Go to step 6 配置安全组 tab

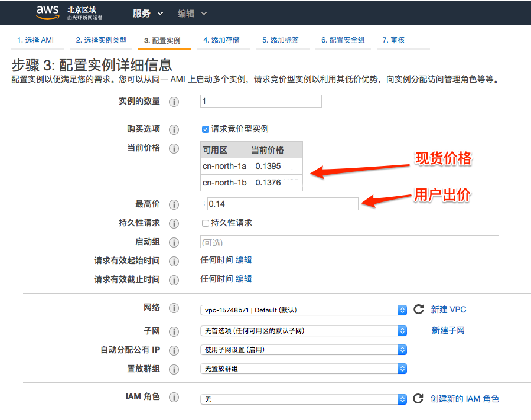click(343, 40)
